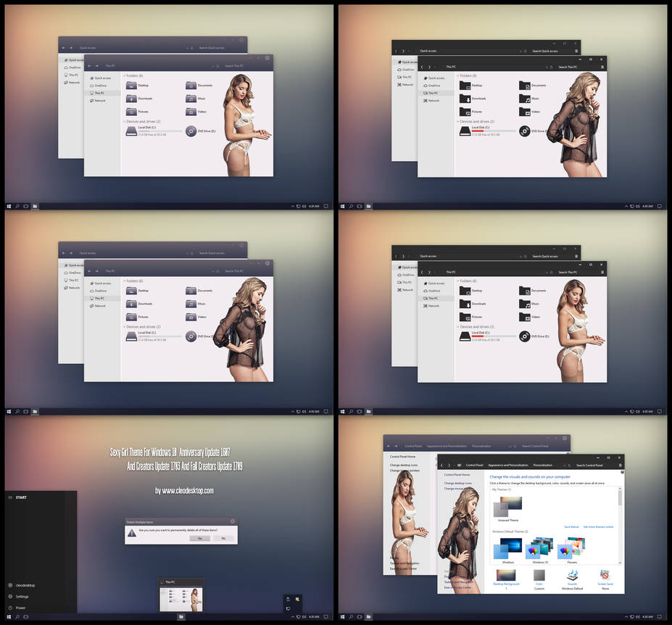Open Documents folder in the top-left screenshot
Viewport: 672px width, 625px height.
click(199, 86)
